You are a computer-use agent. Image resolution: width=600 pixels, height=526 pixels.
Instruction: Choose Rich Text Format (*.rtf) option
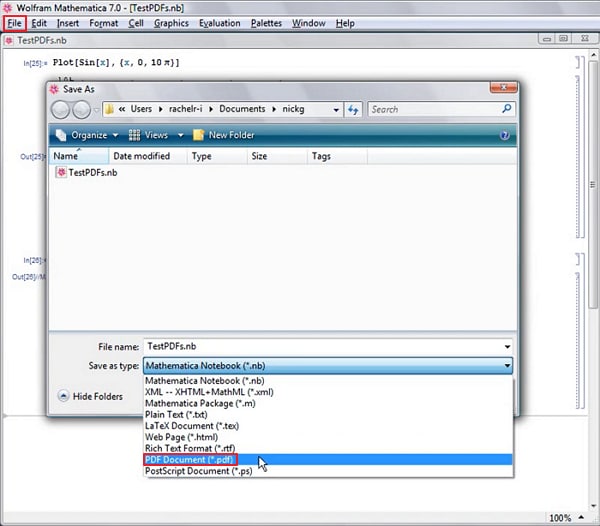click(328, 448)
